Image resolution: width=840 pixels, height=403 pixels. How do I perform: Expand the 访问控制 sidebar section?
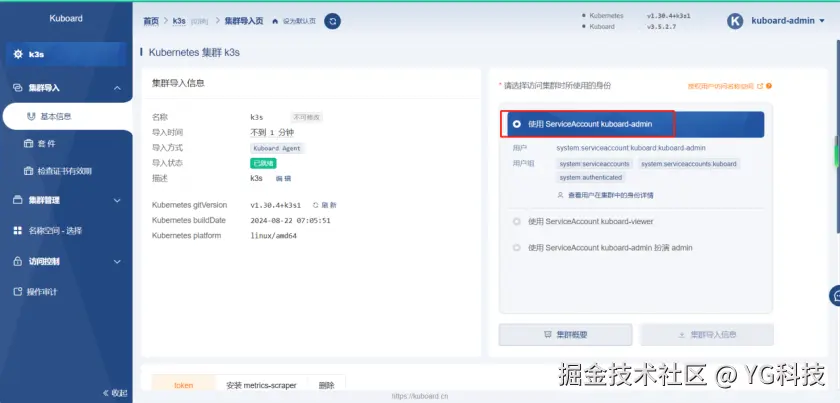coord(117,262)
